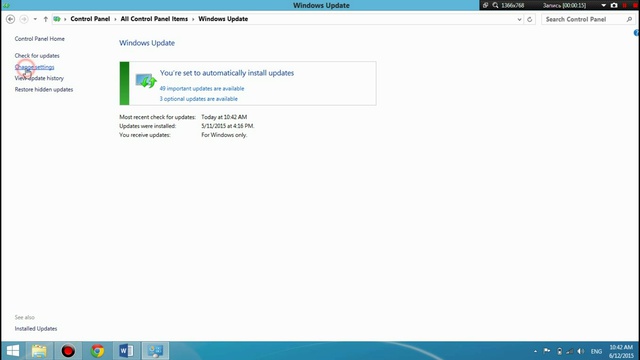
Task: Click the Forward navigation arrow
Action: (x=24, y=19)
